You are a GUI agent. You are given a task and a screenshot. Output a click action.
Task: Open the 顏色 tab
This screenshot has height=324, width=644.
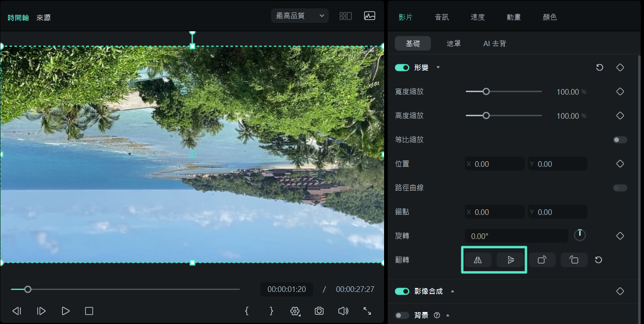(x=549, y=17)
